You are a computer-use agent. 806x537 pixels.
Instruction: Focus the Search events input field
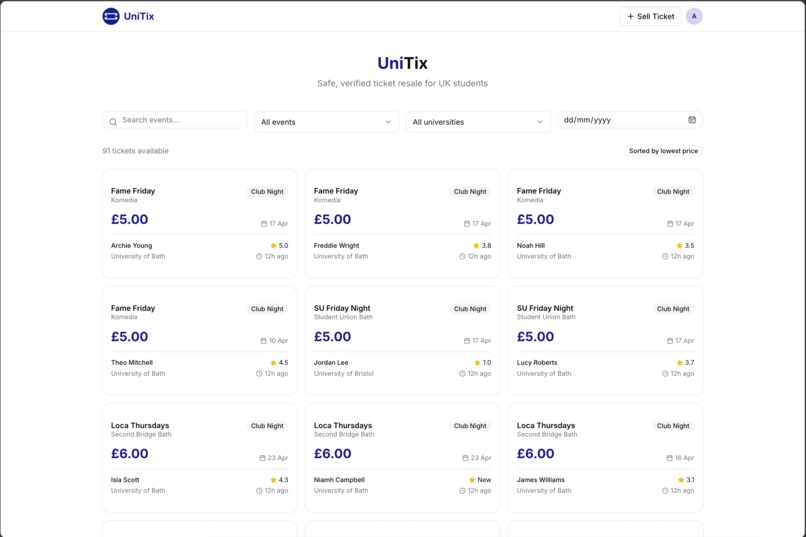pyautogui.click(x=175, y=120)
